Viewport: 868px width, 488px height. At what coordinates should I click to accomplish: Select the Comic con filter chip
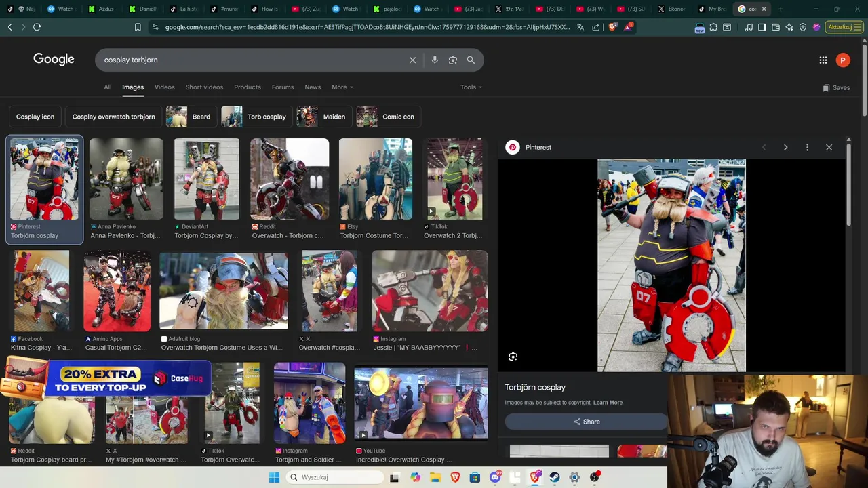click(x=389, y=117)
